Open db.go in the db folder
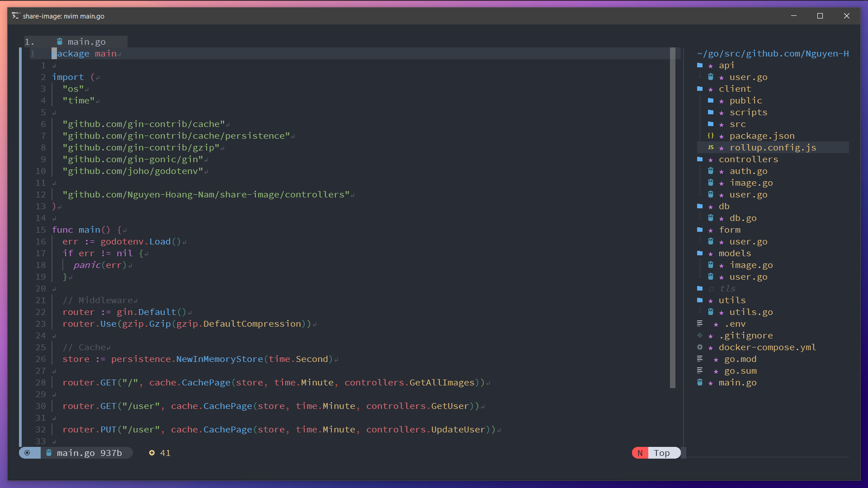Viewport: 868px width, 488px height. tap(742, 218)
